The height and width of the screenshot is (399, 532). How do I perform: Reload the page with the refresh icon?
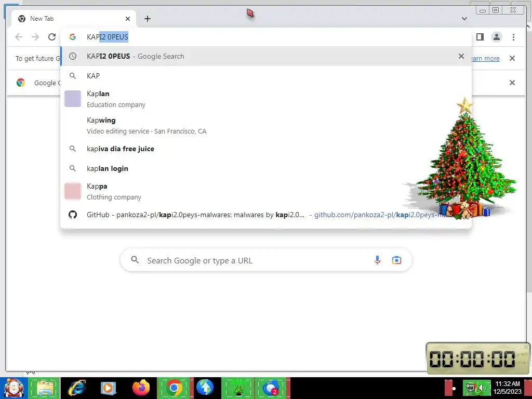point(52,37)
